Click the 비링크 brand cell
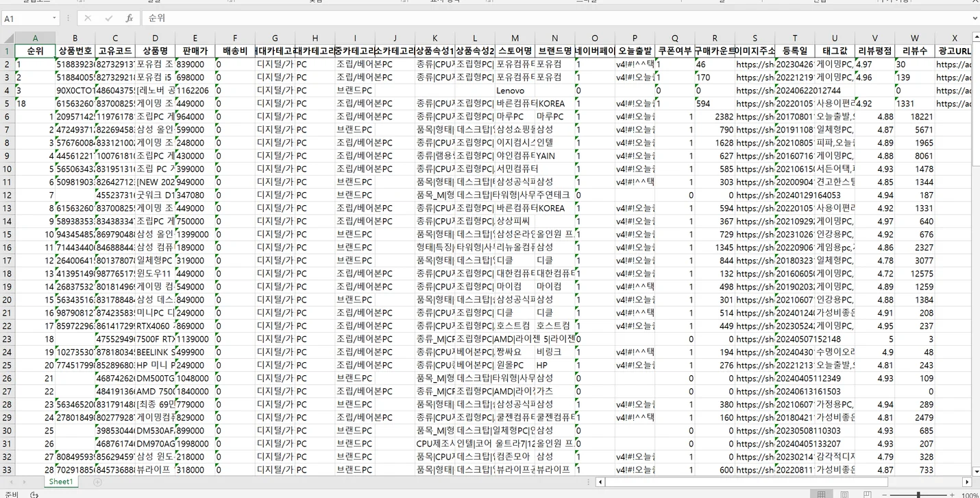 pos(554,352)
